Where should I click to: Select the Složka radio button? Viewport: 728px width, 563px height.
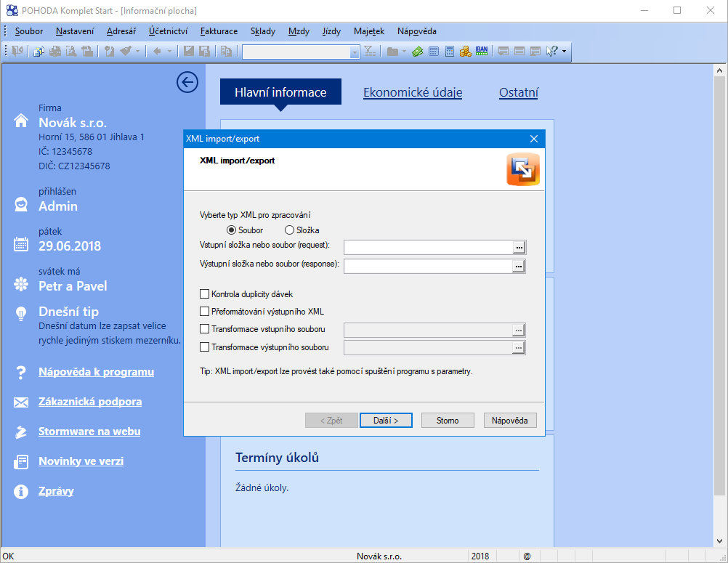pos(289,230)
